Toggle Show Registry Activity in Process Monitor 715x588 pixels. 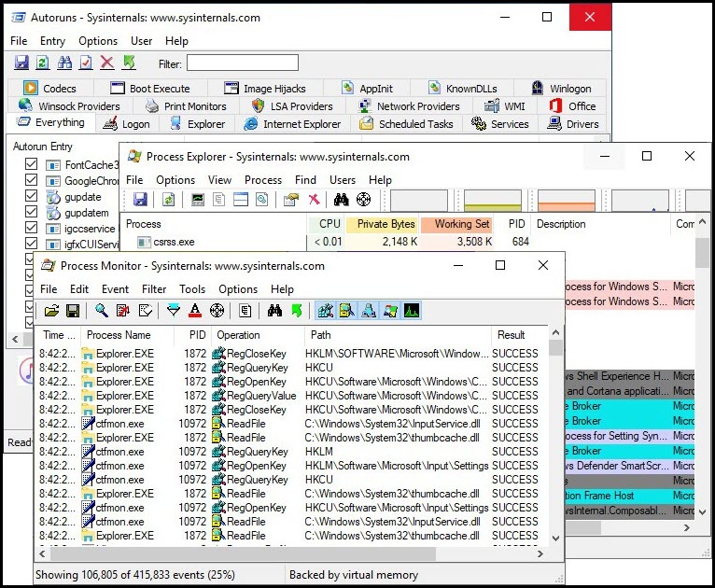coord(325,311)
